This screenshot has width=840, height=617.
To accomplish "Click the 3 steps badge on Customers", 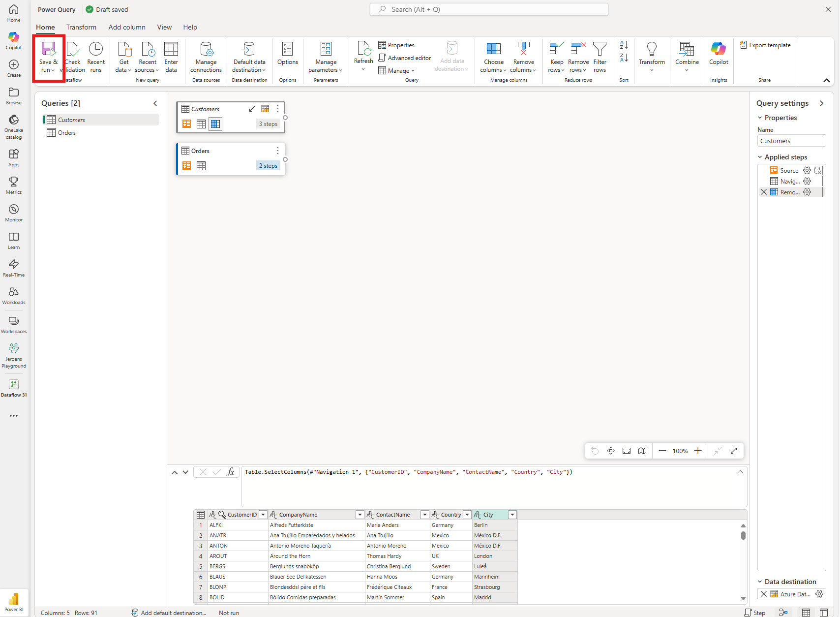I will click(x=268, y=124).
